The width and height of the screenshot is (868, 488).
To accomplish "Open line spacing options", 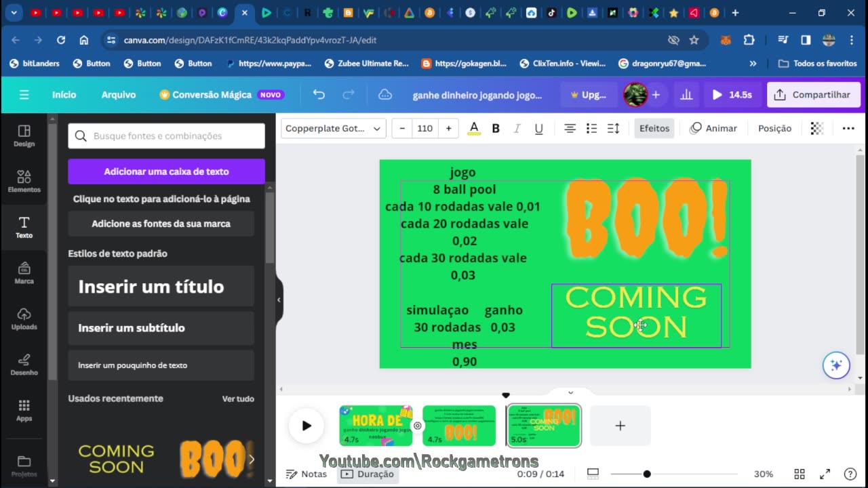I will 613,128.
